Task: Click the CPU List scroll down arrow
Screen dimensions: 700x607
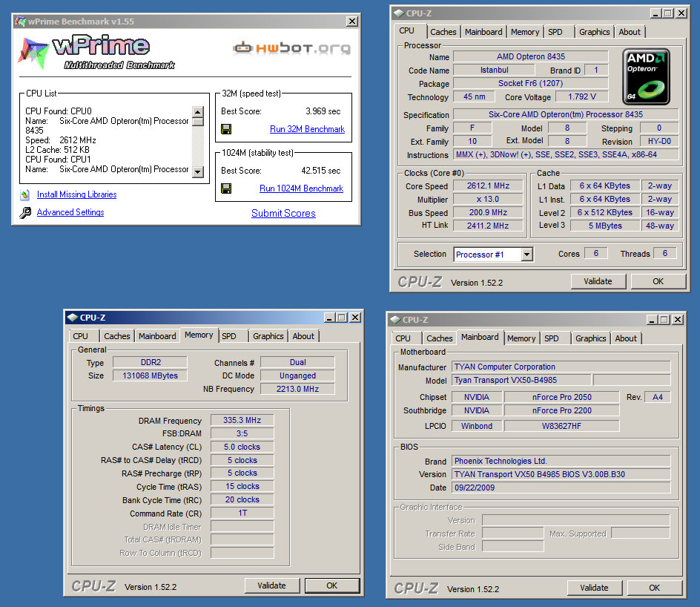Action: pyautogui.click(x=198, y=172)
